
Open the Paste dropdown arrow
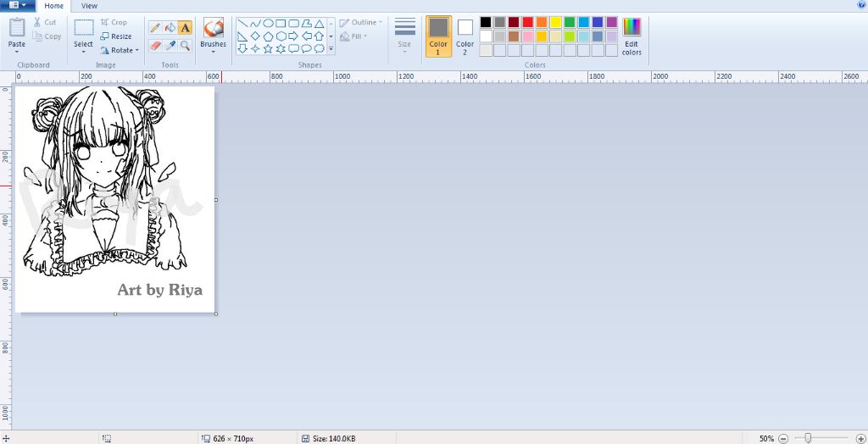pos(17,52)
